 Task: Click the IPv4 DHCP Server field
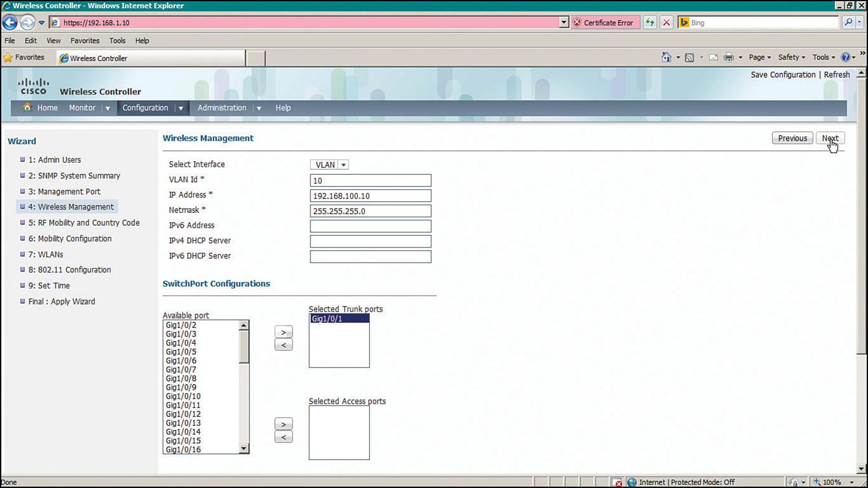pos(371,241)
